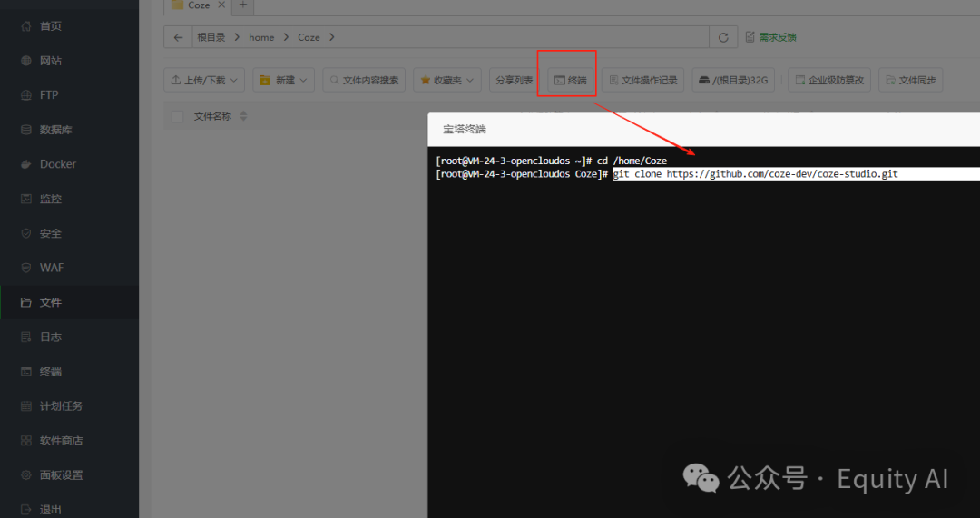Expand chevron after Coze in breadcrumb
Screen dimensions: 980x518
point(331,37)
